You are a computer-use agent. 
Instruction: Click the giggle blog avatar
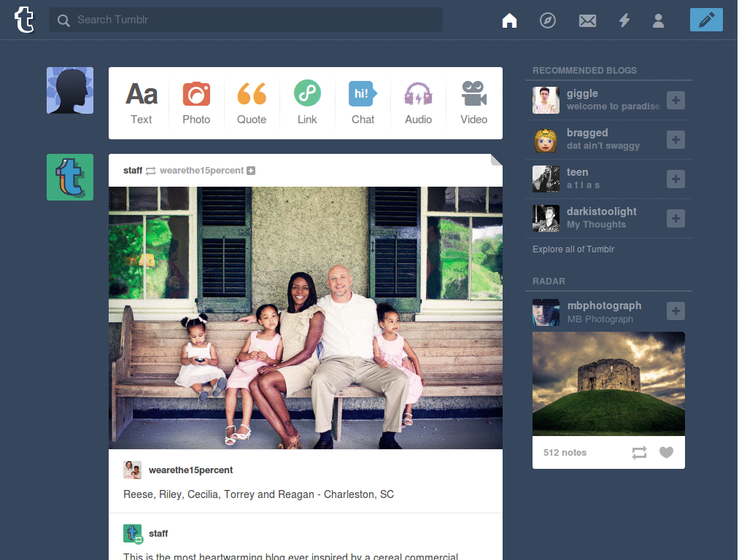(546, 100)
